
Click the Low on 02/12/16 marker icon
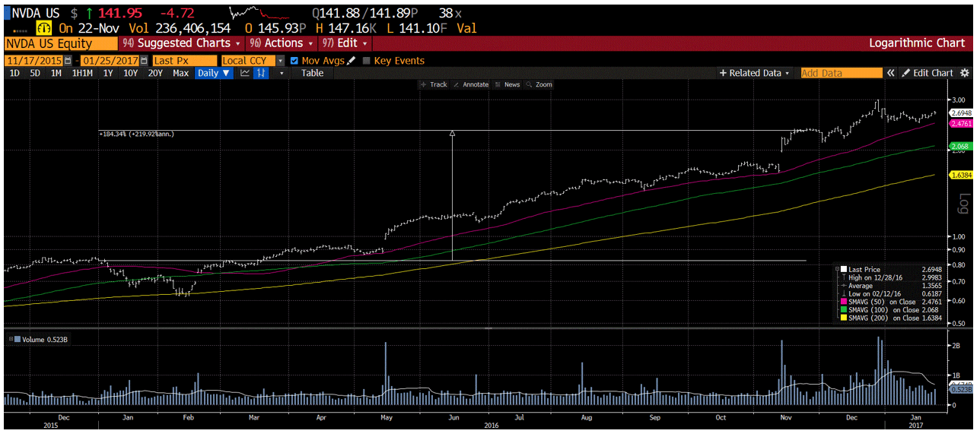(x=843, y=293)
